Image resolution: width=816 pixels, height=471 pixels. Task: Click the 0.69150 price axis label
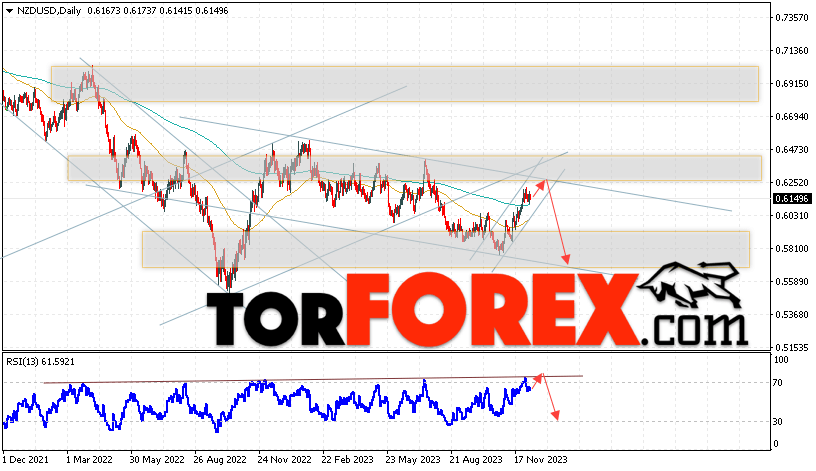click(x=792, y=83)
